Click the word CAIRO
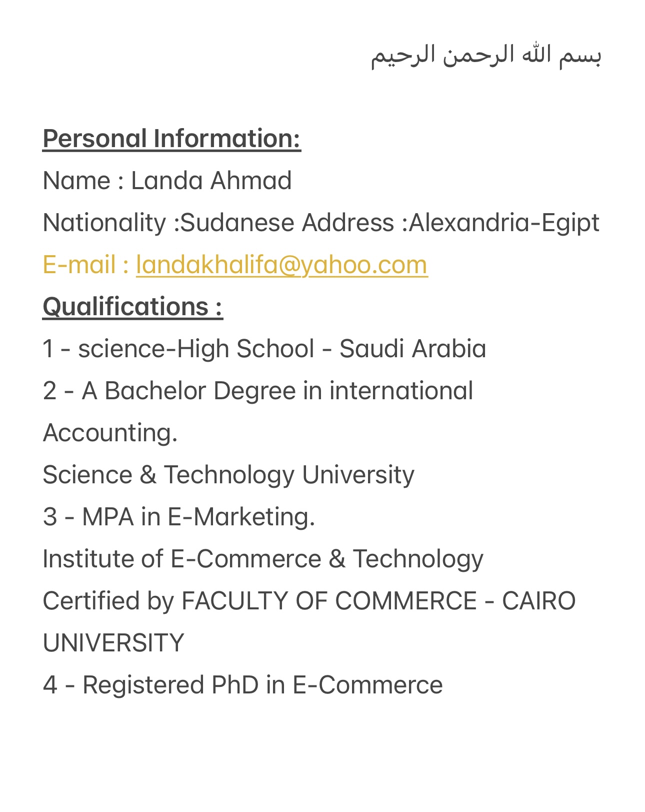 pos(539,601)
